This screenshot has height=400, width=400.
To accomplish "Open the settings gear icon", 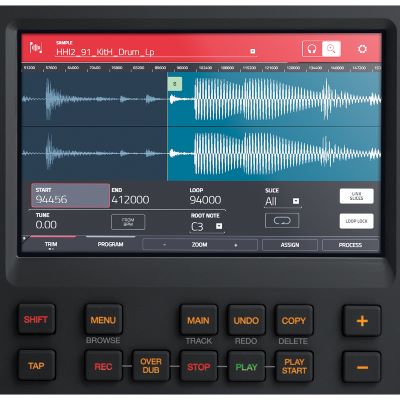I will [362, 49].
